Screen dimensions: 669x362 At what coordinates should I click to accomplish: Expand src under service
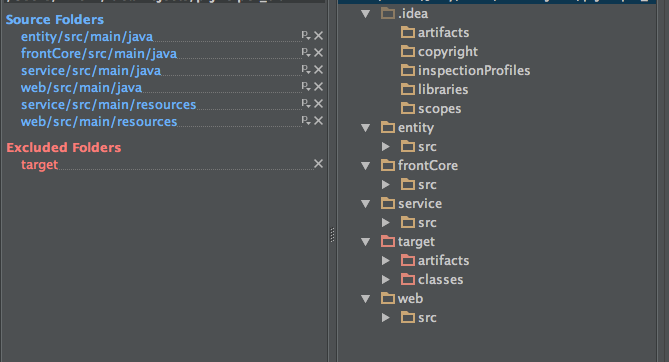[x=386, y=222]
